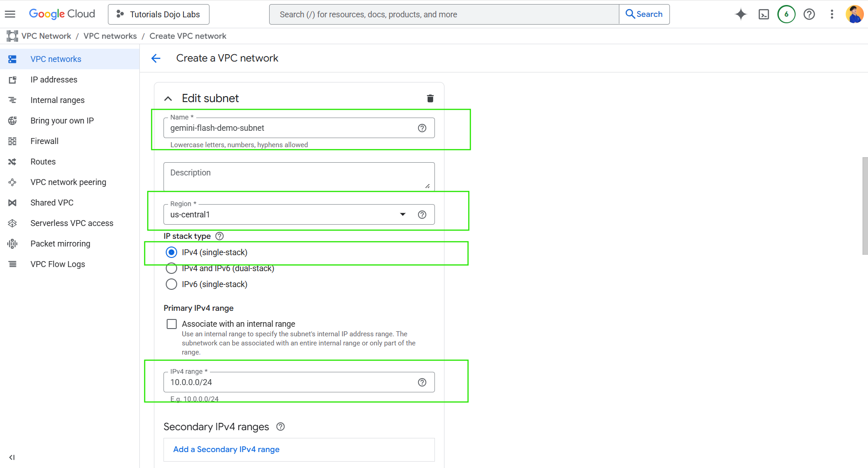The width and height of the screenshot is (868, 468).
Task: Open the Tutorials Dojo Labs project picker
Action: click(x=158, y=15)
